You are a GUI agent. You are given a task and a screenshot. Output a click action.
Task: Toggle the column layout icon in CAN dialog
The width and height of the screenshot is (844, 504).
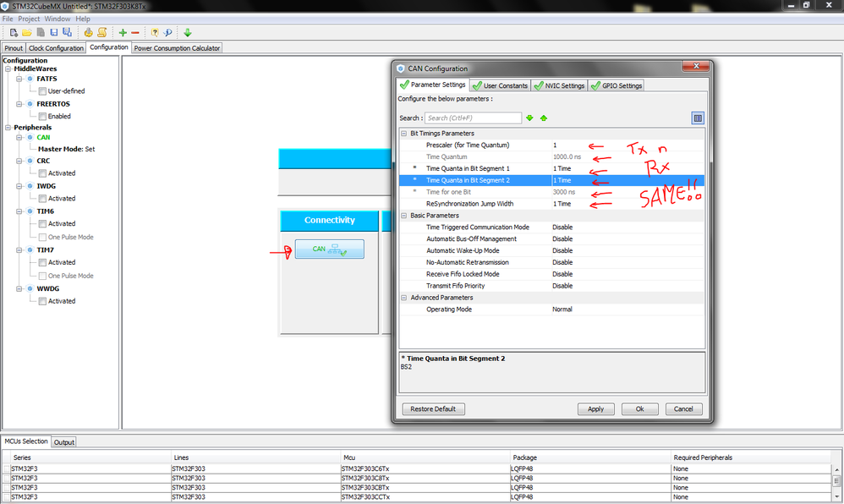698,118
